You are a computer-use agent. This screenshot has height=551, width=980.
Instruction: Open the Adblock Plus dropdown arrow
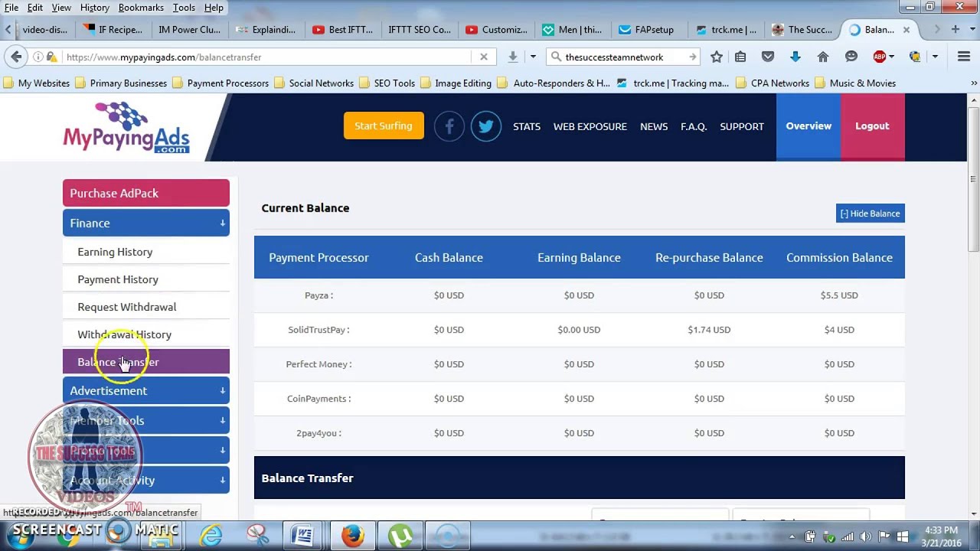[892, 57]
